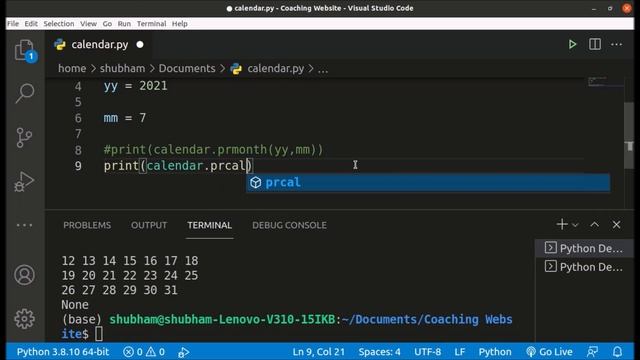Open the notifications bell icon
640x360 pixels.
tap(618, 352)
